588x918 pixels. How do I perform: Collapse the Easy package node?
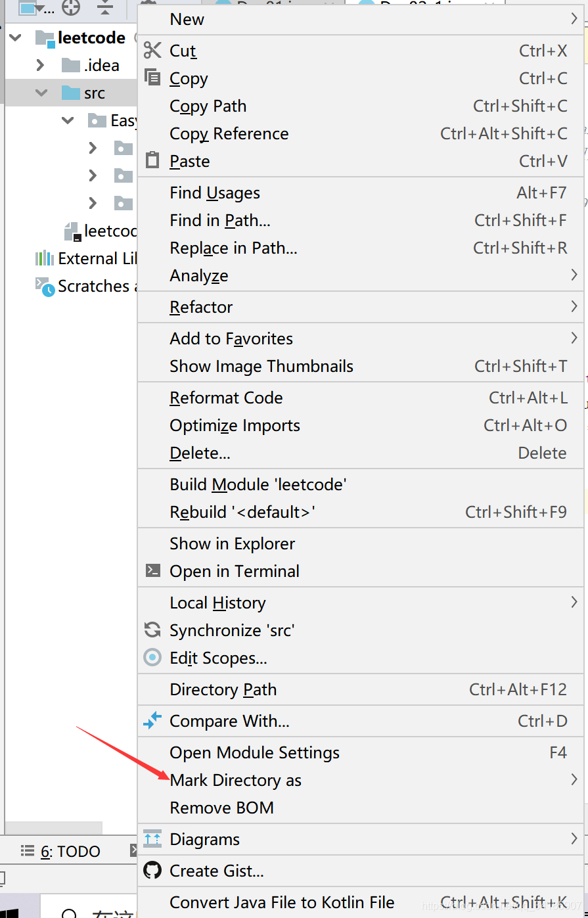[68, 121]
